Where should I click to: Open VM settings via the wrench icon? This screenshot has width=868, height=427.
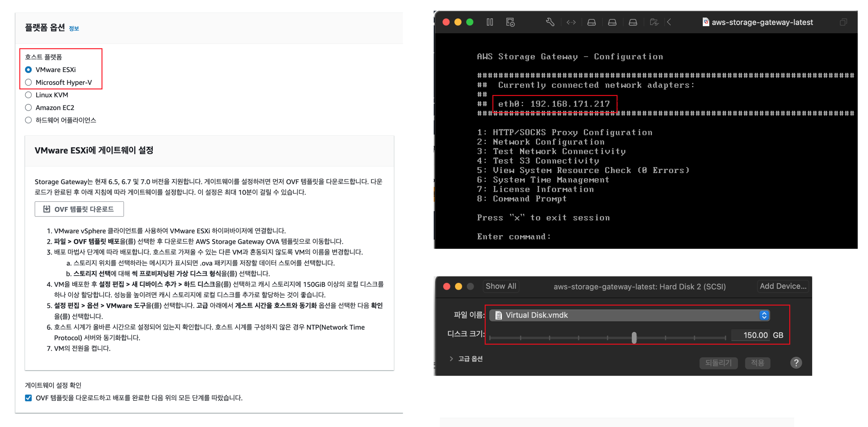(551, 22)
